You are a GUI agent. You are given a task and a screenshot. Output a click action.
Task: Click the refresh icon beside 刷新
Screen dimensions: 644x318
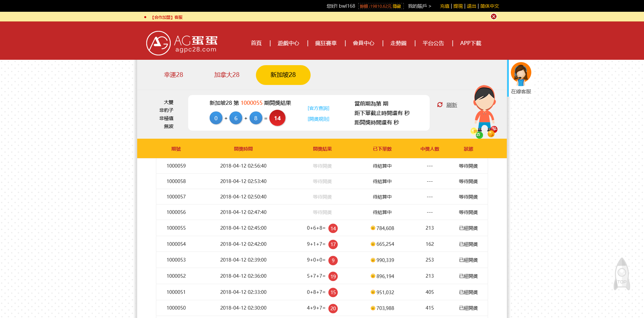(x=440, y=105)
